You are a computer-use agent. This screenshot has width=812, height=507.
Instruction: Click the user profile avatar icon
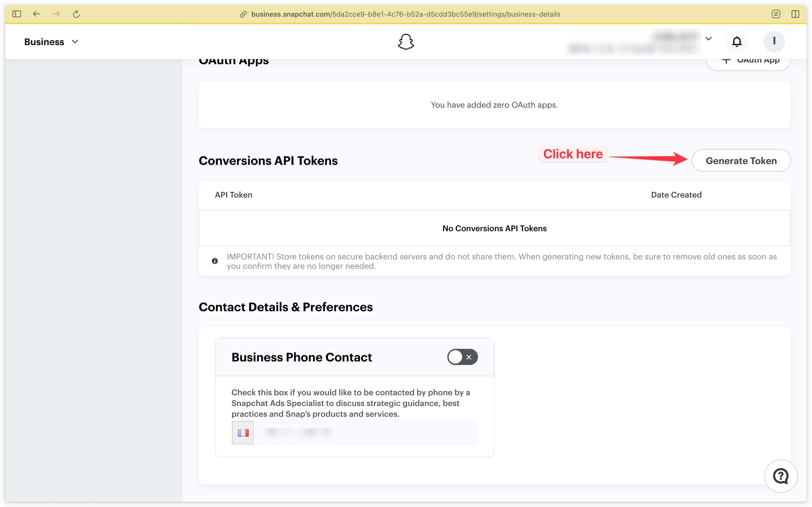pos(774,41)
